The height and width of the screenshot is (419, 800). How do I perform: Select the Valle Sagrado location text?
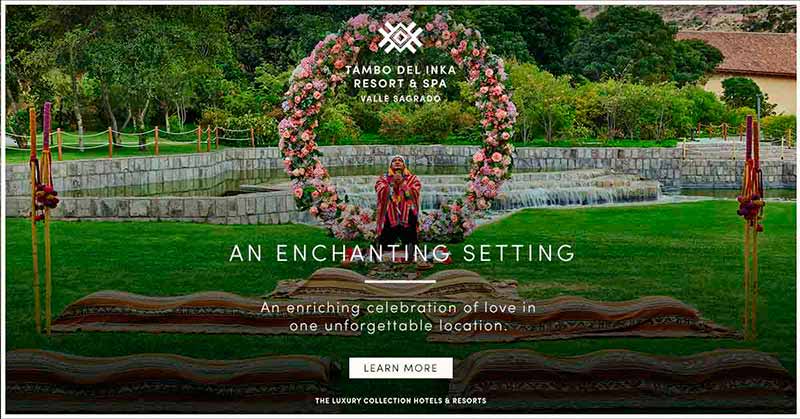[x=401, y=99]
